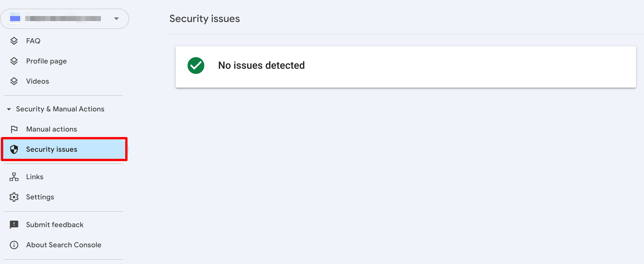
Task: Click the Videos stacked icon
Action: (14, 81)
